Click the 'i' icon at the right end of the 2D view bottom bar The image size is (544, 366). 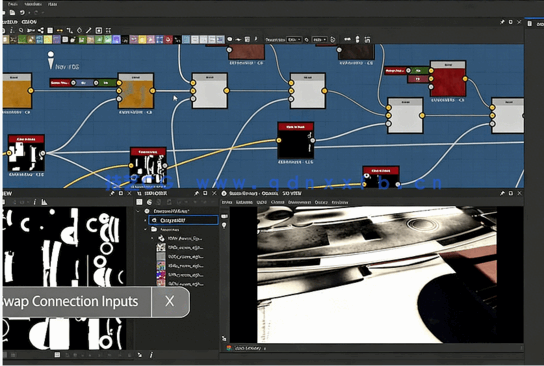[151, 355]
